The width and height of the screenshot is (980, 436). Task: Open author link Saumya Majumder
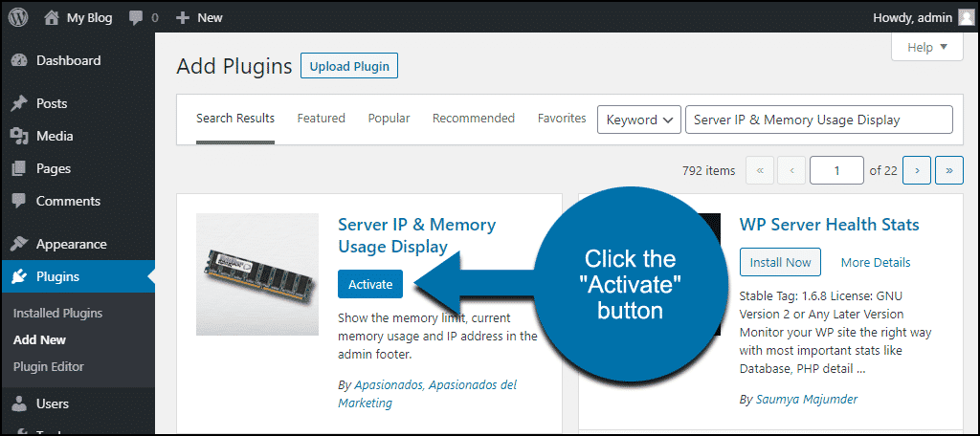[807, 399]
